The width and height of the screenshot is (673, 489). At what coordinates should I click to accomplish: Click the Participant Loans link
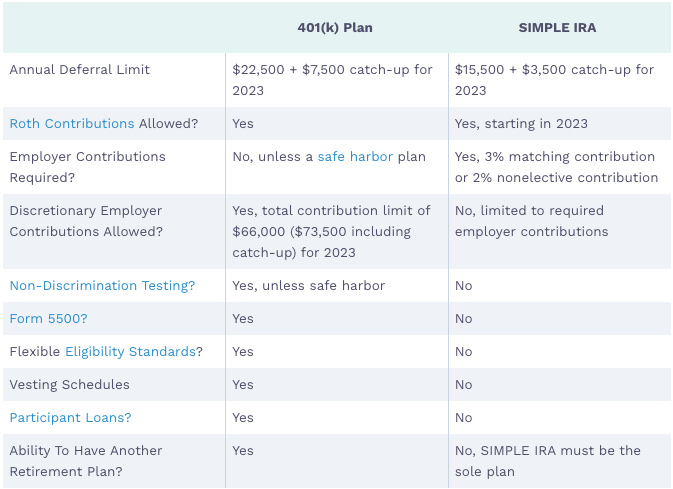(x=70, y=418)
